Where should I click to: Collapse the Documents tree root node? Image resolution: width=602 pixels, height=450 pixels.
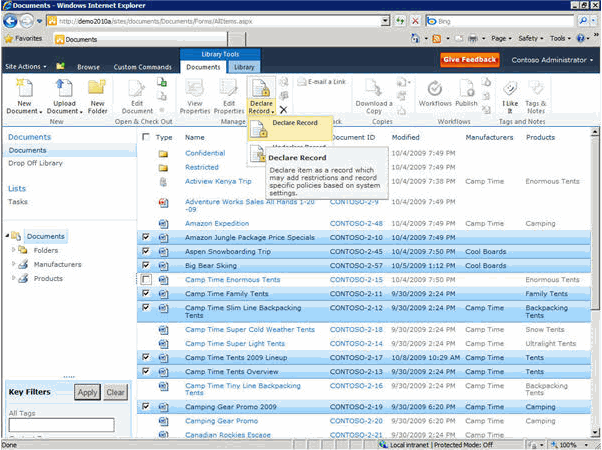coord(7,235)
